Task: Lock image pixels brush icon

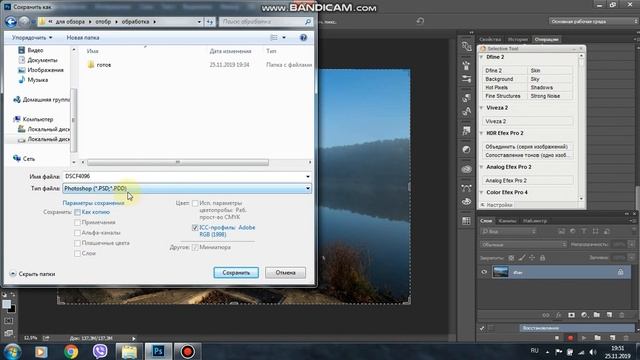Action: click(522, 258)
